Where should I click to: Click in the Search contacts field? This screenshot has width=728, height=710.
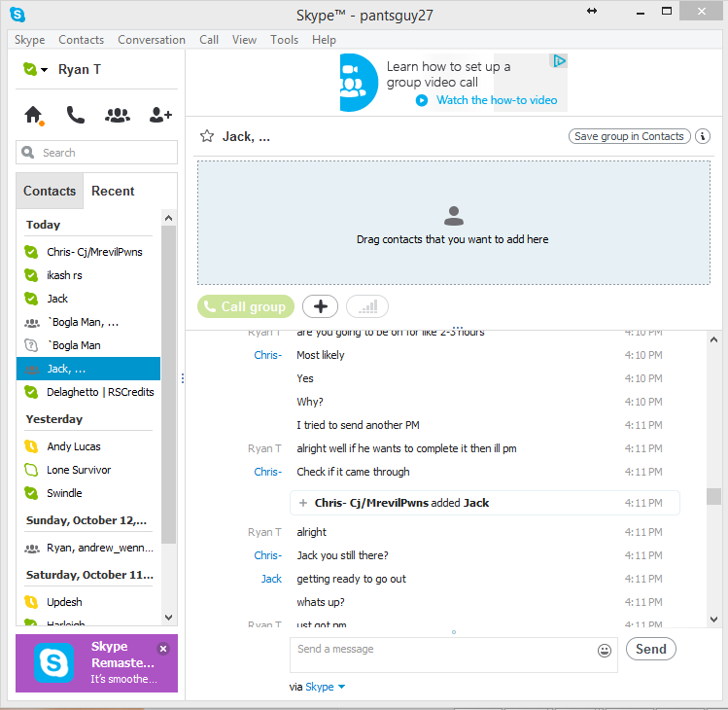96,153
